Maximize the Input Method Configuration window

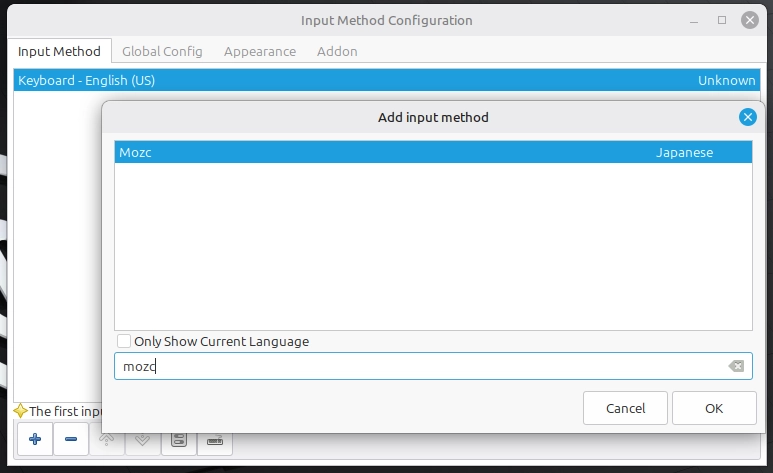(x=722, y=20)
